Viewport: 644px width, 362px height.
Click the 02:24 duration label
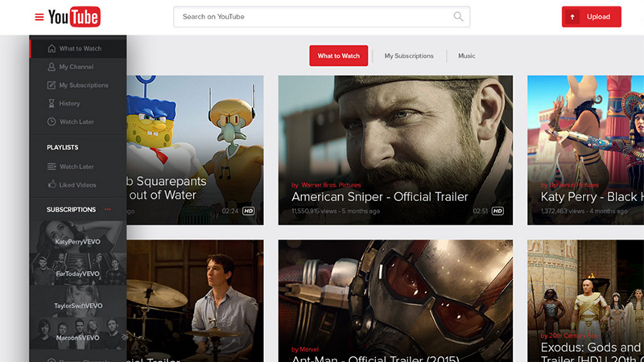tap(230, 211)
